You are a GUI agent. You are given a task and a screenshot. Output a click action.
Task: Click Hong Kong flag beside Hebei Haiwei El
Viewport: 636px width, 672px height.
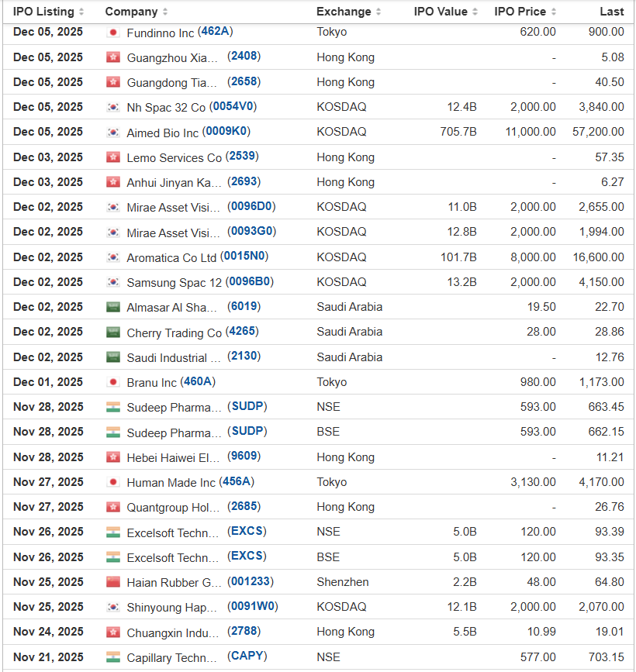(113, 457)
